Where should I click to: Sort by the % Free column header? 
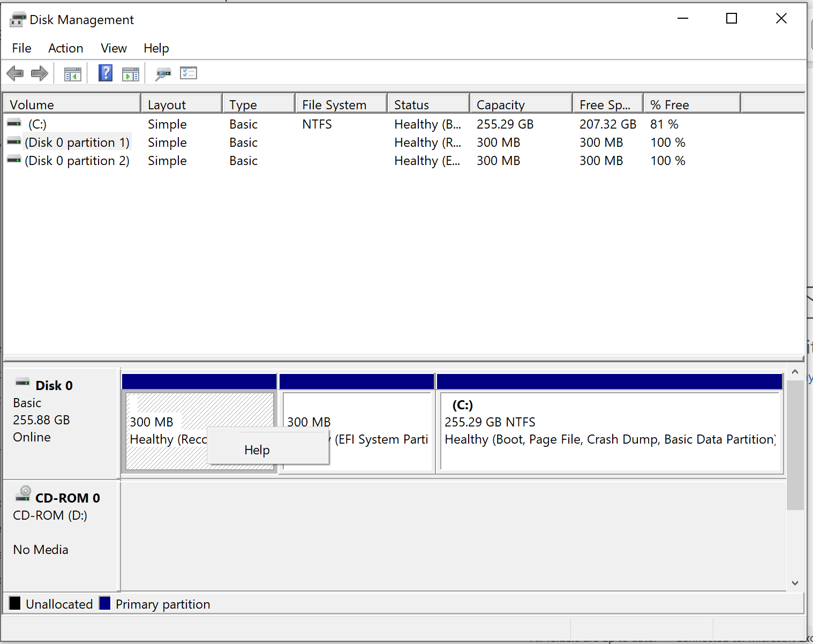point(692,104)
